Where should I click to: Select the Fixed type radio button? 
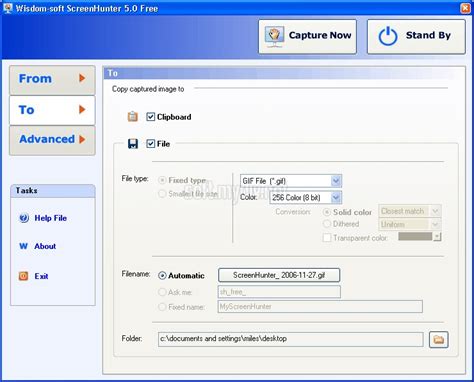click(162, 180)
